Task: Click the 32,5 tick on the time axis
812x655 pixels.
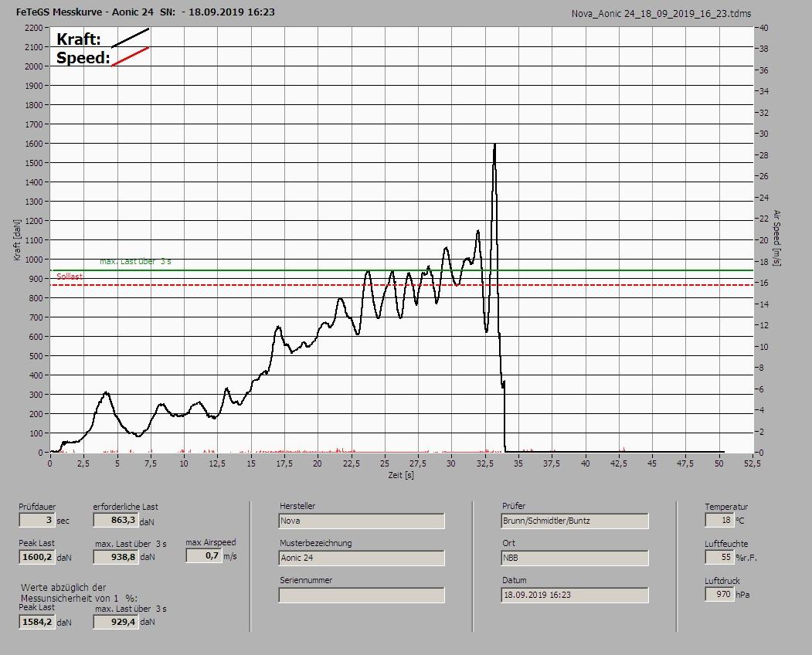Action: pos(485,463)
